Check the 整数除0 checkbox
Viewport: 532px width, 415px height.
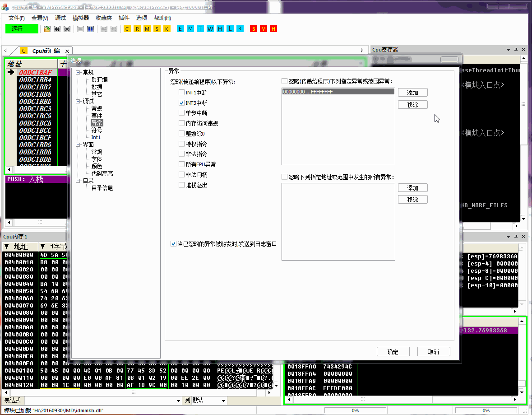[181, 134]
